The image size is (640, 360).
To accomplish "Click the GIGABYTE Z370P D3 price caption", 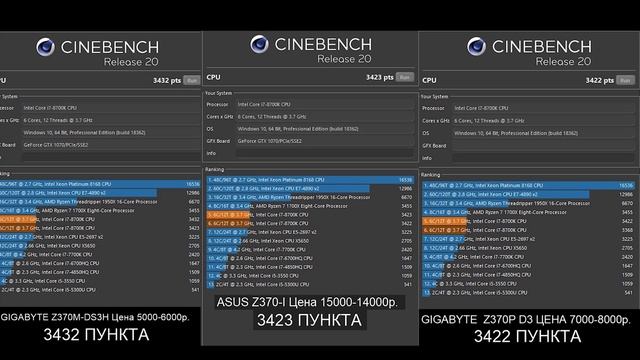I will tap(526, 320).
